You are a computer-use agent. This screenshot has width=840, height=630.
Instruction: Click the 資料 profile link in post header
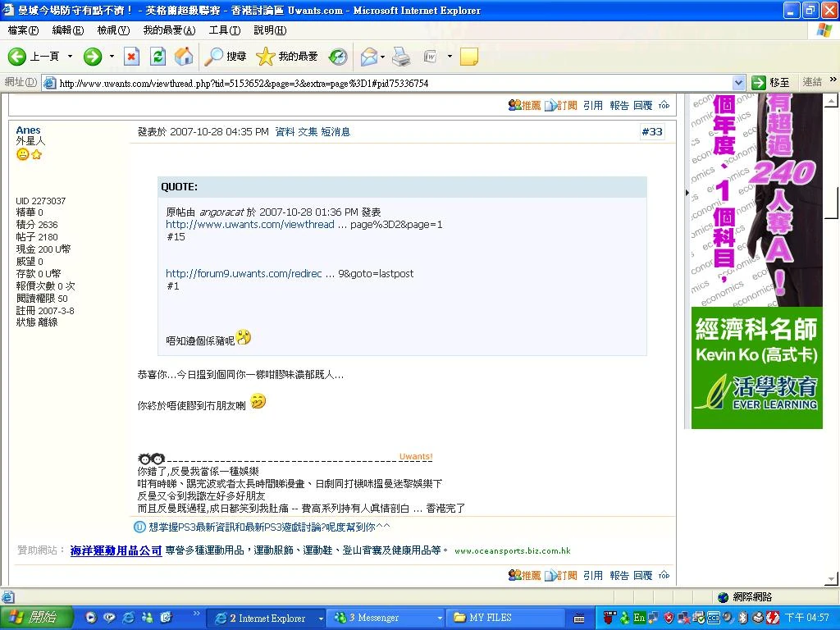(x=285, y=132)
